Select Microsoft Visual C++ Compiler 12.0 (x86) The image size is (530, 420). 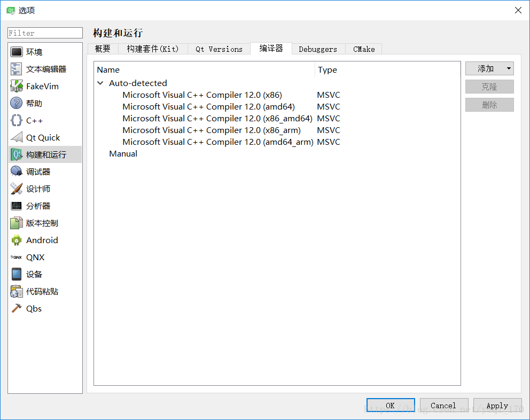[x=202, y=95]
